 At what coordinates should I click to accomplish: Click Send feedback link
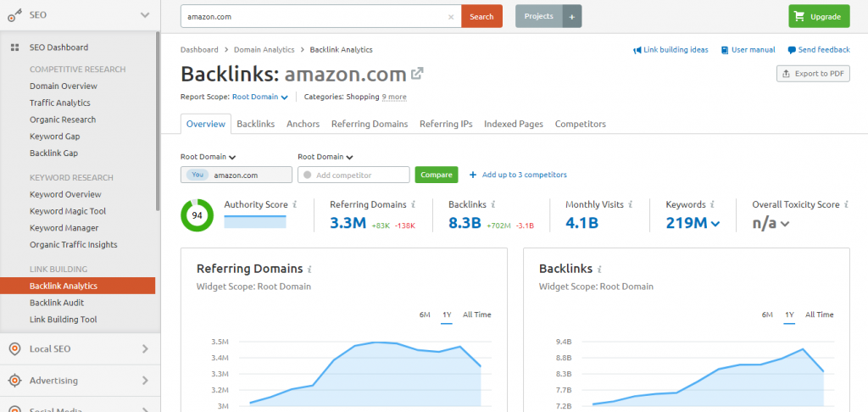point(819,50)
